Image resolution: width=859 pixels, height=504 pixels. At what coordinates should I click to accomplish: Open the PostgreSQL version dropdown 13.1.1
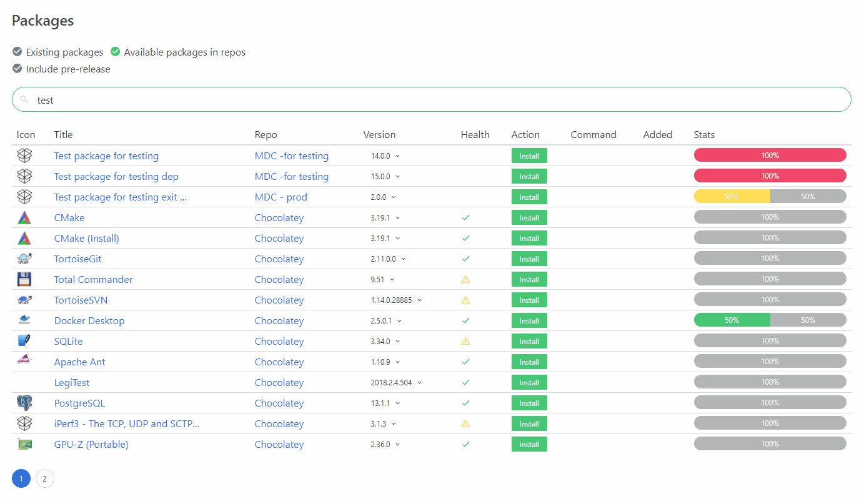coord(385,403)
